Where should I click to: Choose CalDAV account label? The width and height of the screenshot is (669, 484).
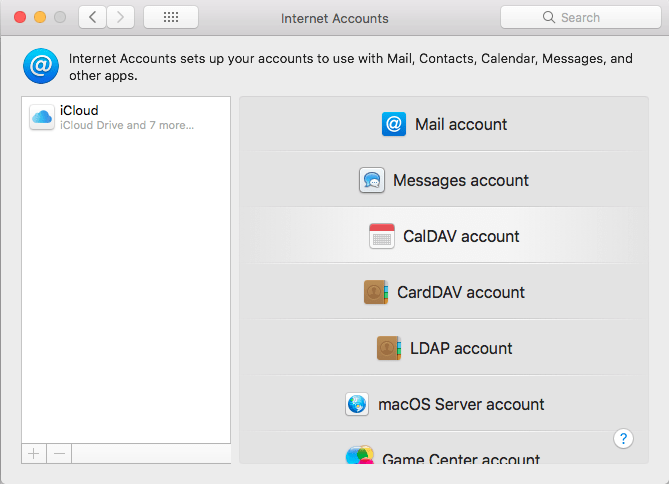[461, 236]
